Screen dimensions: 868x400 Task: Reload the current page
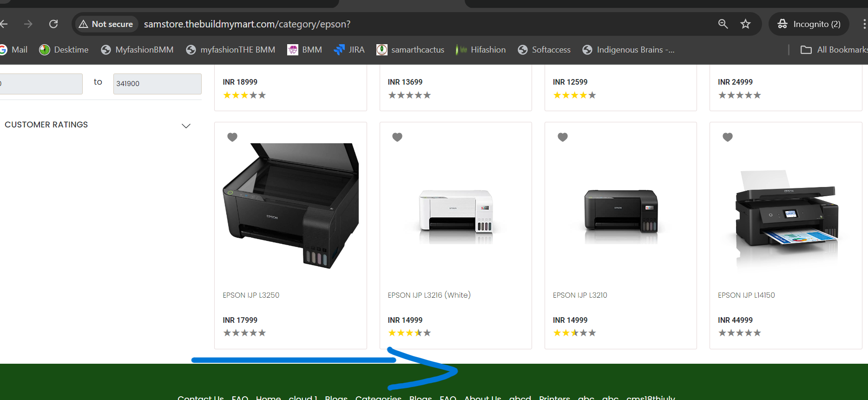click(x=53, y=24)
